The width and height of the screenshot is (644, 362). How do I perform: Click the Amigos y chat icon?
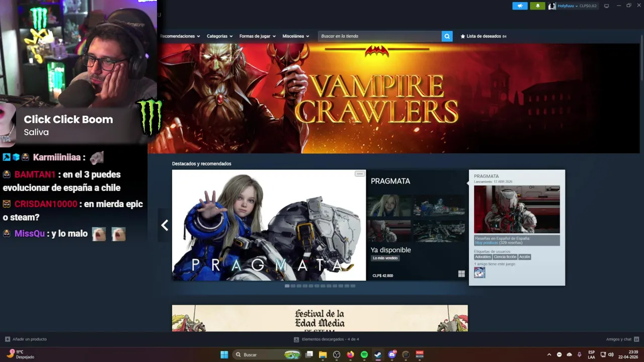636,339
